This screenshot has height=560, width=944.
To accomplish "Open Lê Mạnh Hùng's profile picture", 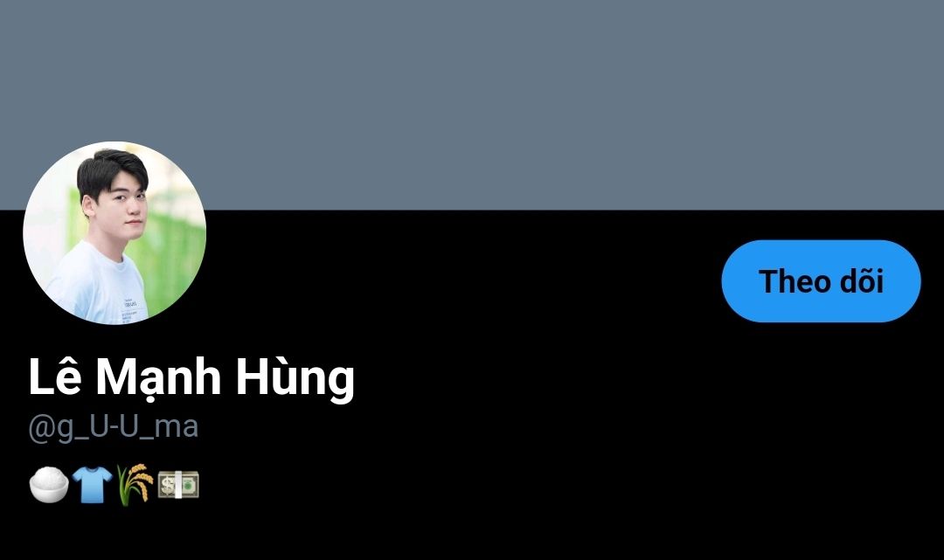I will click(115, 232).
